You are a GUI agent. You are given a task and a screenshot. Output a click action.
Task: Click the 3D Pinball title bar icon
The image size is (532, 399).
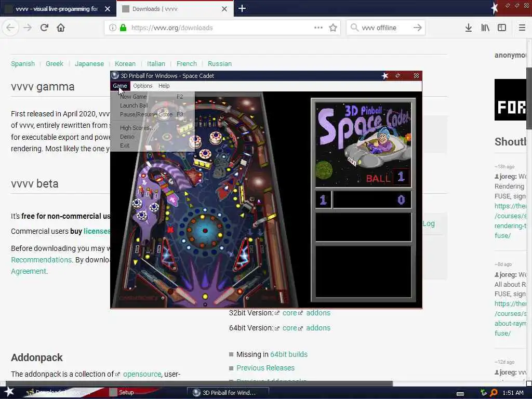point(115,76)
